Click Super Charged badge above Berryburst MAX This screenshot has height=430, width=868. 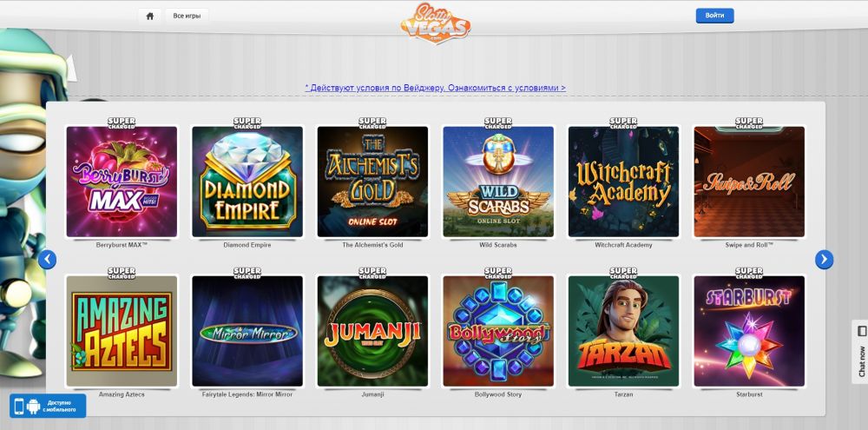point(122,123)
